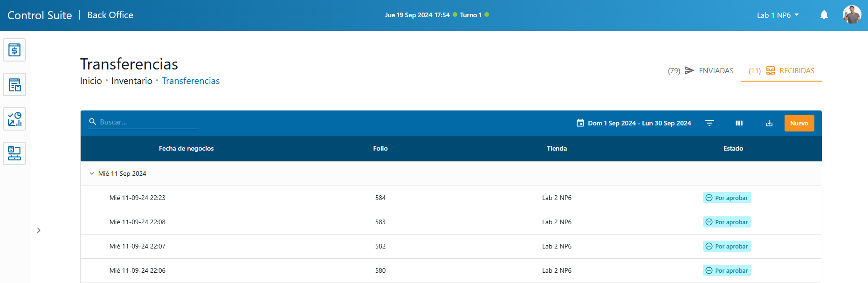Open the filter options icon
Viewport: 868px width, 283px height.
[x=709, y=123]
